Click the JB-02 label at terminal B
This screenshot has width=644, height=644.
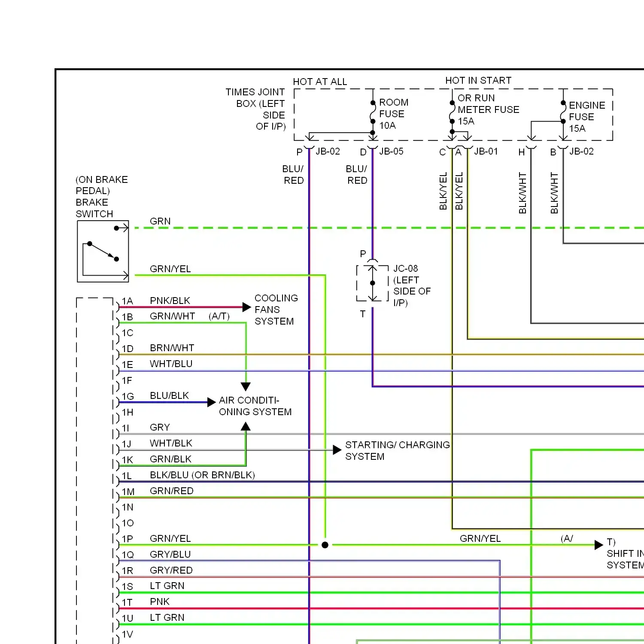[581, 152]
